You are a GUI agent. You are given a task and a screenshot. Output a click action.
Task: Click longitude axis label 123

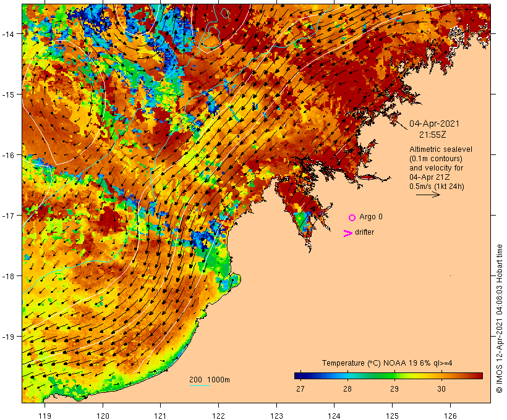(276, 416)
